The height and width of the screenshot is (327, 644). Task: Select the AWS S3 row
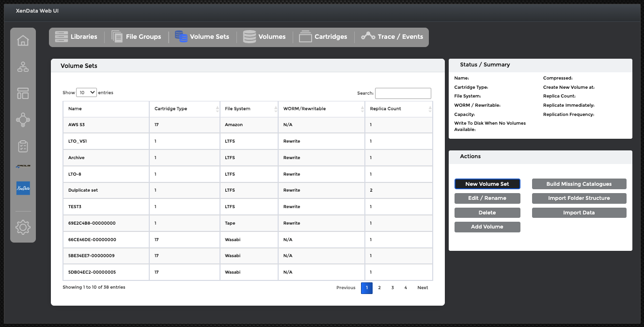pos(248,125)
